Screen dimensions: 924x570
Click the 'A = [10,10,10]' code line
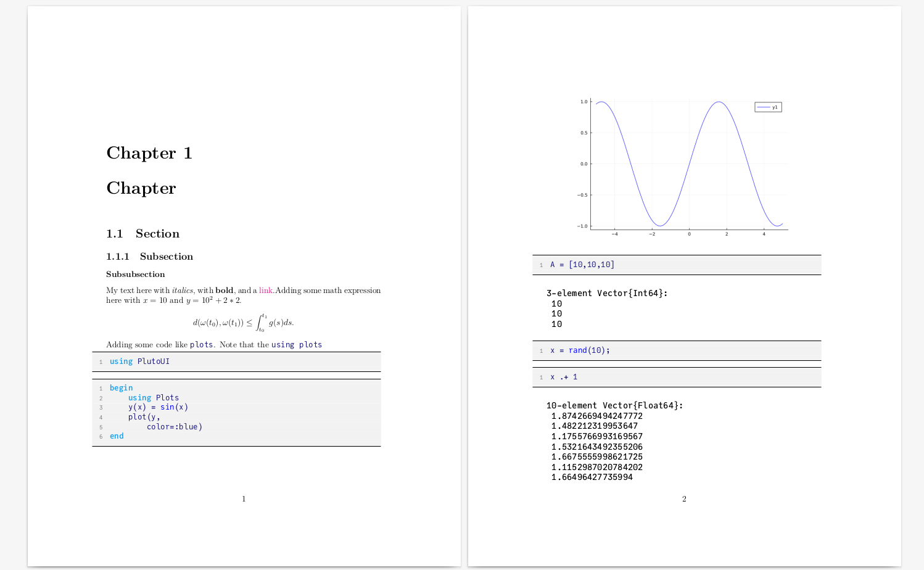[x=582, y=265]
